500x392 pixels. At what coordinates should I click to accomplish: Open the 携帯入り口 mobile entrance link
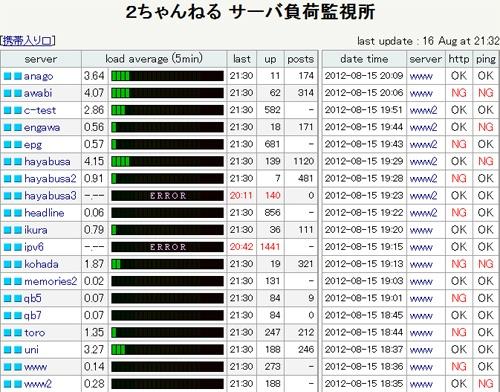tap(28, 41)
